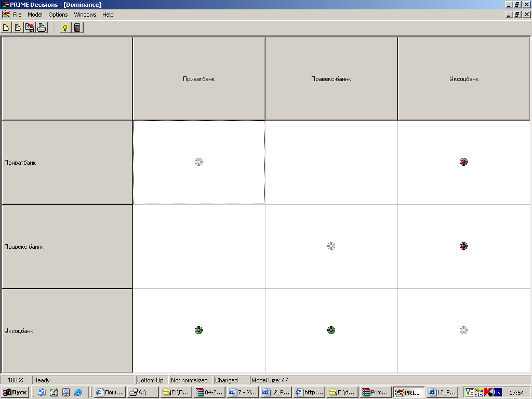532x399 pixels.
Task: Click the print toolbar icon
Action: tap(42, 28)
